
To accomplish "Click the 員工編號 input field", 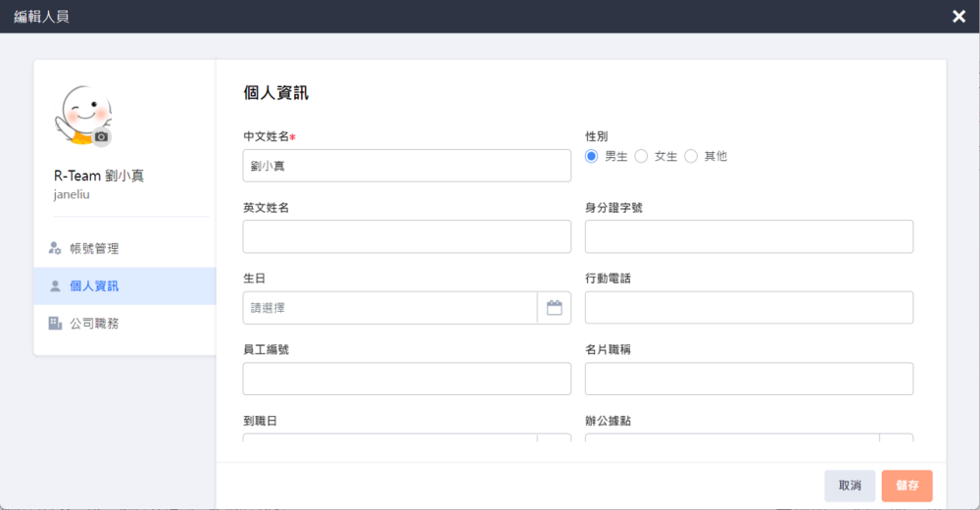I will [x=407, y=379].
